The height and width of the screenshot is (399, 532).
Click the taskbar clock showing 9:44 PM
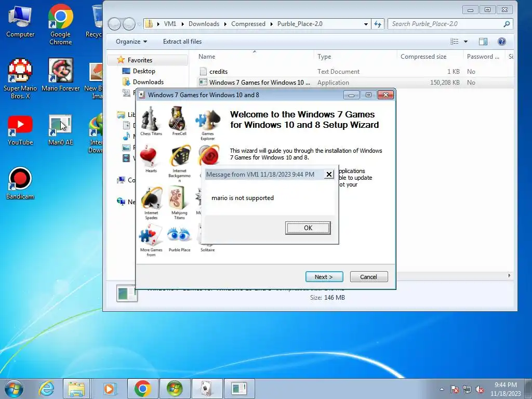pyautogui.click(x=505, y=389)
